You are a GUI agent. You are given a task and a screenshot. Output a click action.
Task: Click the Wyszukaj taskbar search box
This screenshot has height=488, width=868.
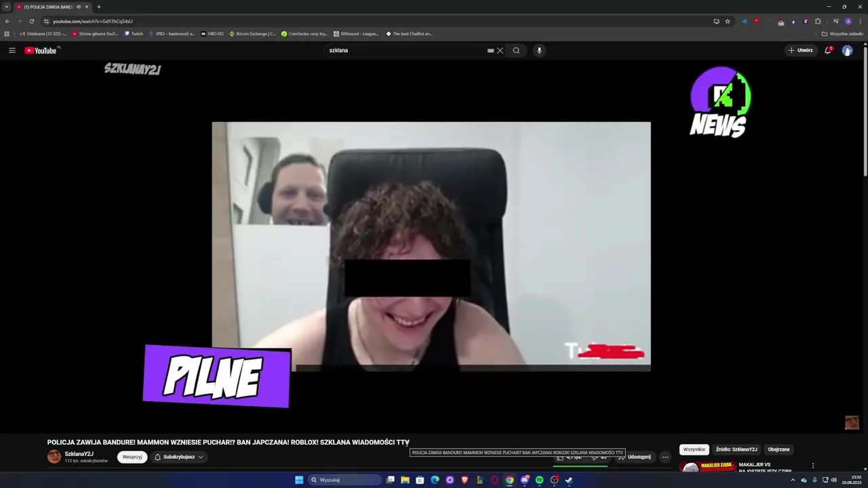coord(344,480)
